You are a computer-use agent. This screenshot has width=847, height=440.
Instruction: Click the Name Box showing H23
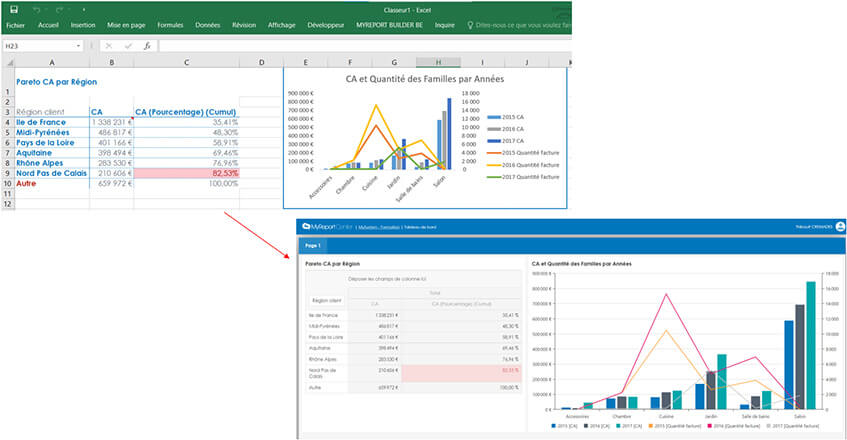(38, 46)
